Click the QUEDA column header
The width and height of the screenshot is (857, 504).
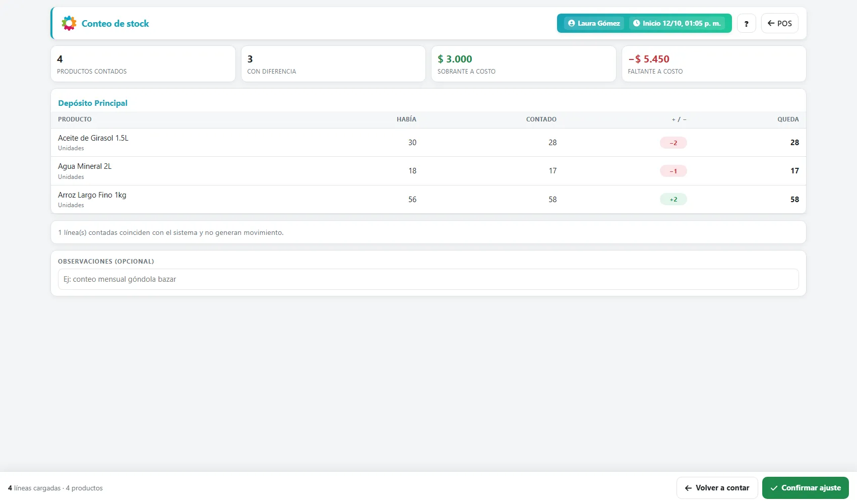[788, 119]
